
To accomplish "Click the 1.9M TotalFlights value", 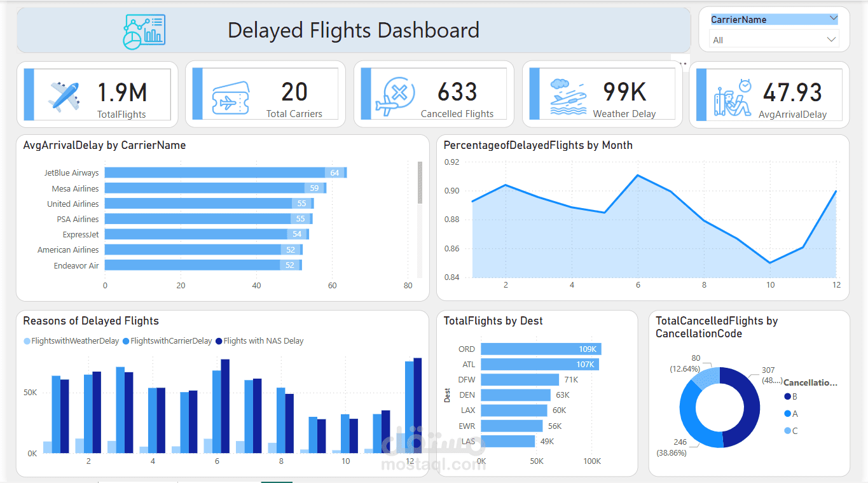I will [122, 93].
